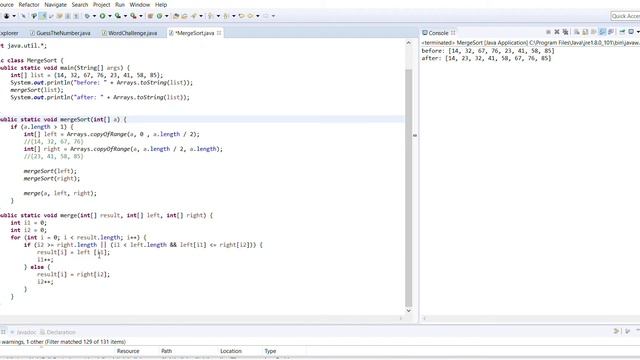The width and height of the screenshot is (640, 360).
Task: Click Remove All Terminated Launches icon
Action: coord(565,32)
